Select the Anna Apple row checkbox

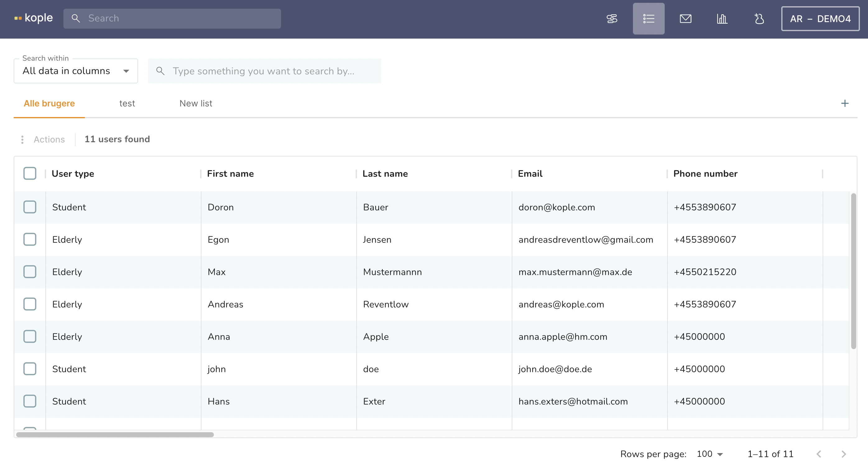point(30,336)
